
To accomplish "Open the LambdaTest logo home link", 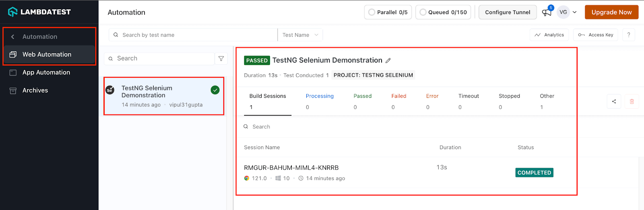I will click(39, 12).
